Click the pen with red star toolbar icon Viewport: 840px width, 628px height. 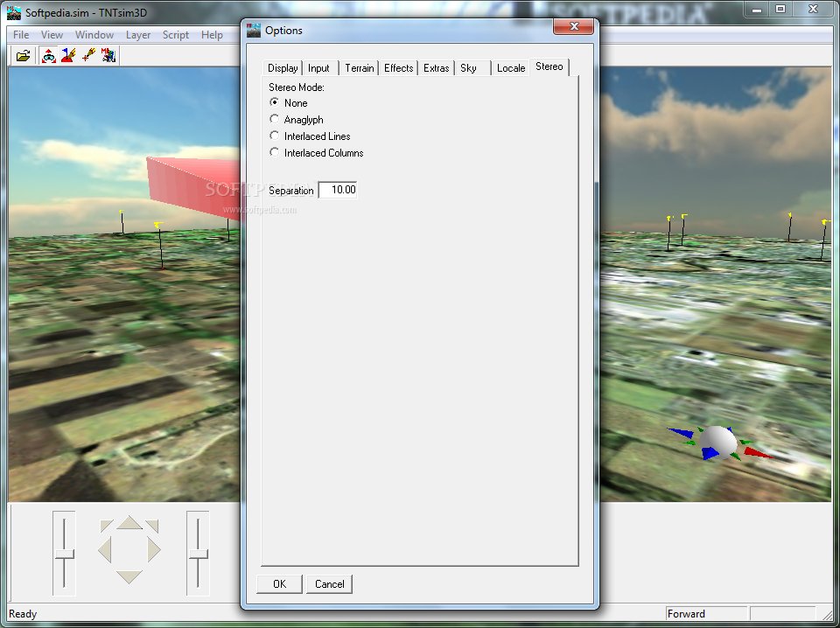[x=89, y=55]
